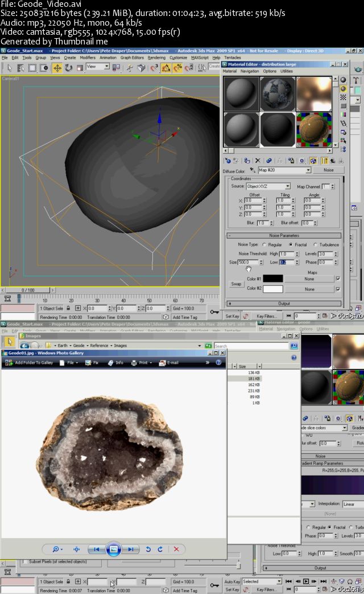Select the Regular Noise Type radio button
364x594 pixels.
pos(264,245)
